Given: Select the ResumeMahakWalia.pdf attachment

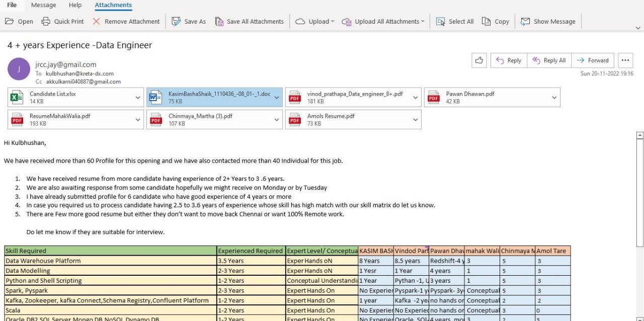Looking at the screenshot, I should 70,119.
